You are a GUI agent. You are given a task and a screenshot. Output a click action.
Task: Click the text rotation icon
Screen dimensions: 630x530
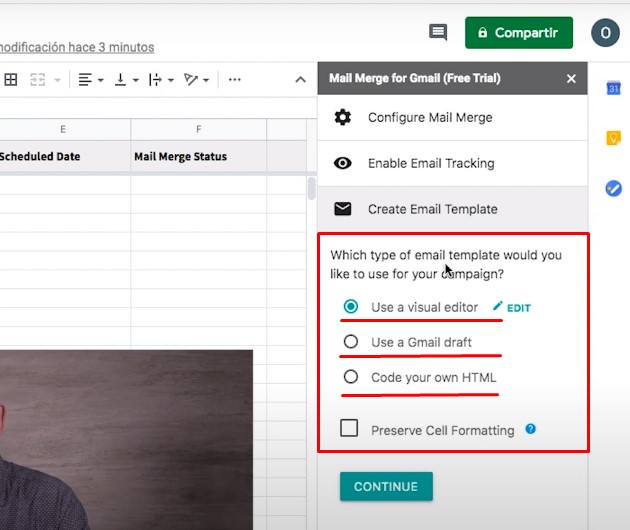190,80
